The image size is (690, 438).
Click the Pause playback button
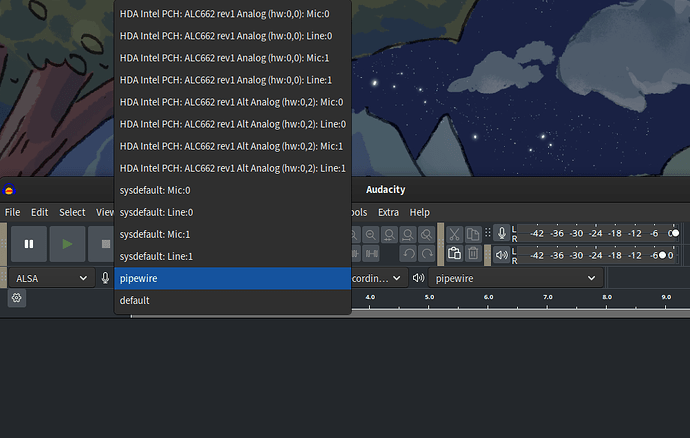point(29,243)
